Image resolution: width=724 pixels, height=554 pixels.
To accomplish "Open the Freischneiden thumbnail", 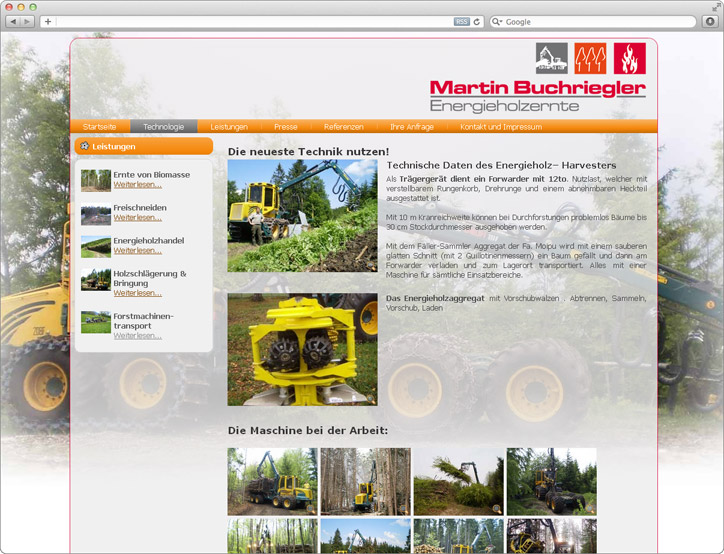I will pos(96,214).
